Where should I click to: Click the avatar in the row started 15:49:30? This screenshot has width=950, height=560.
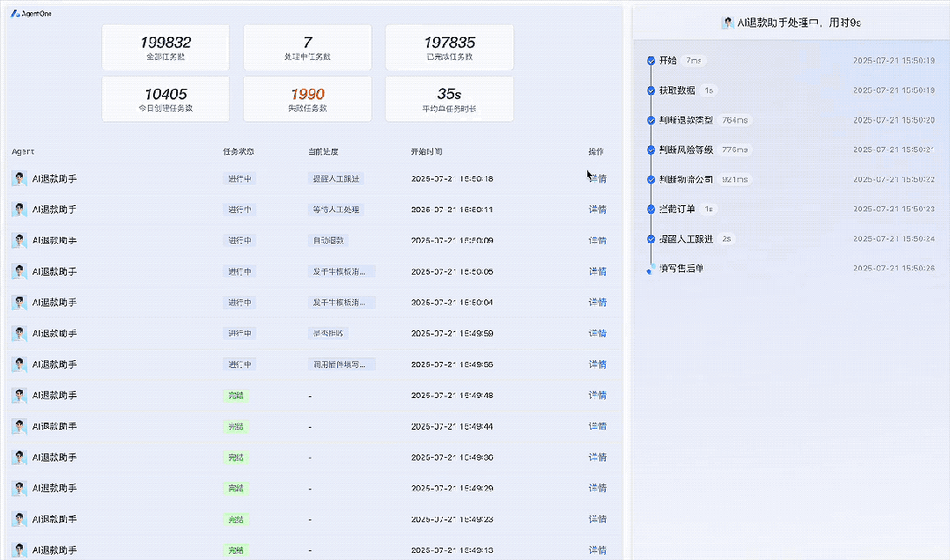tap(19, 457)
